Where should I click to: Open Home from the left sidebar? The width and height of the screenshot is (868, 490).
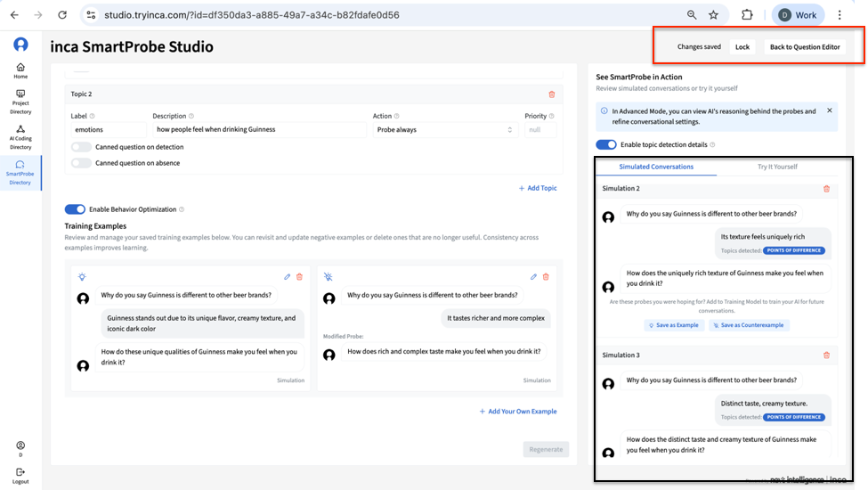point(20,70)
